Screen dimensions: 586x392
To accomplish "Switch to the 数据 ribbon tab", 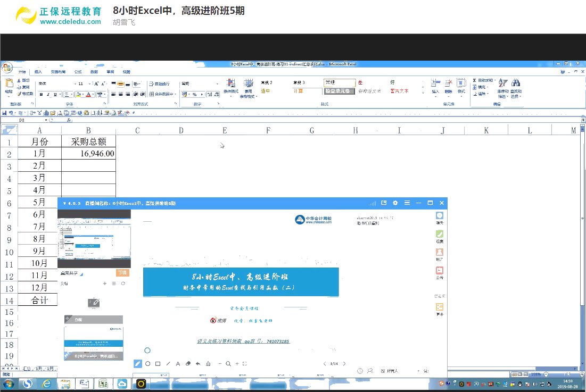I will (94, 72).
